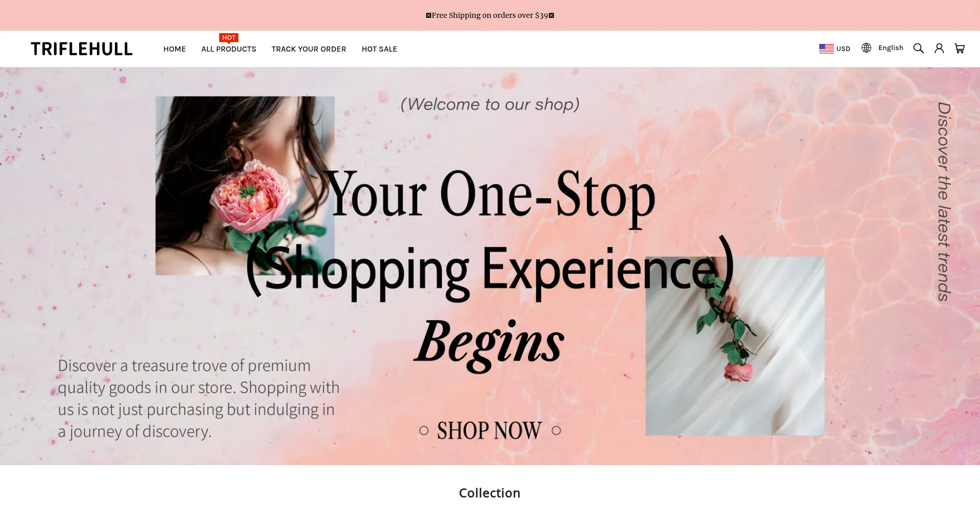980x507 pixels.
Task: Click the SHOP NOW button
Action: pos(489,430)
